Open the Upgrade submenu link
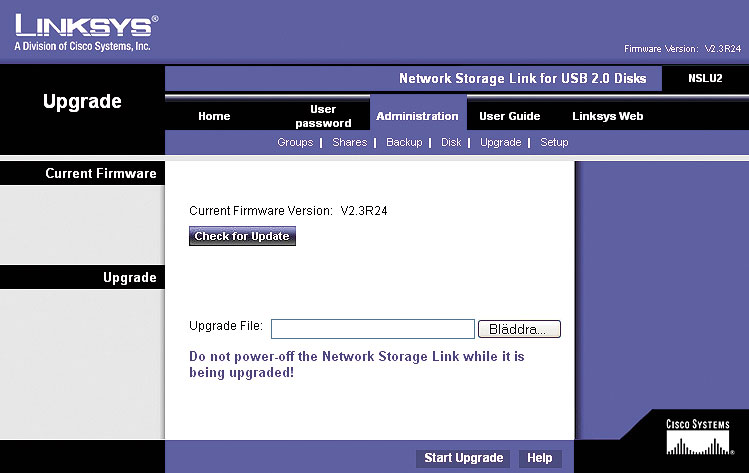 coord(501,142)
